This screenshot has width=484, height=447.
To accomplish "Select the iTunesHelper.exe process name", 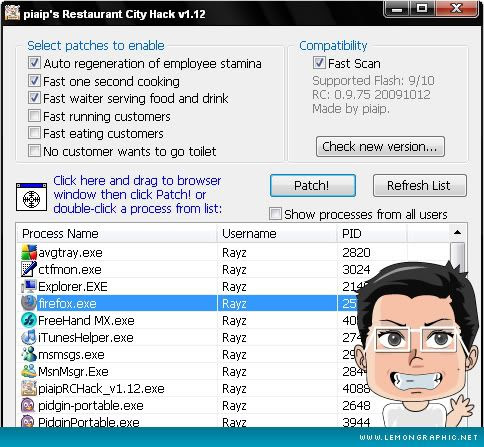I will [86, 338].
